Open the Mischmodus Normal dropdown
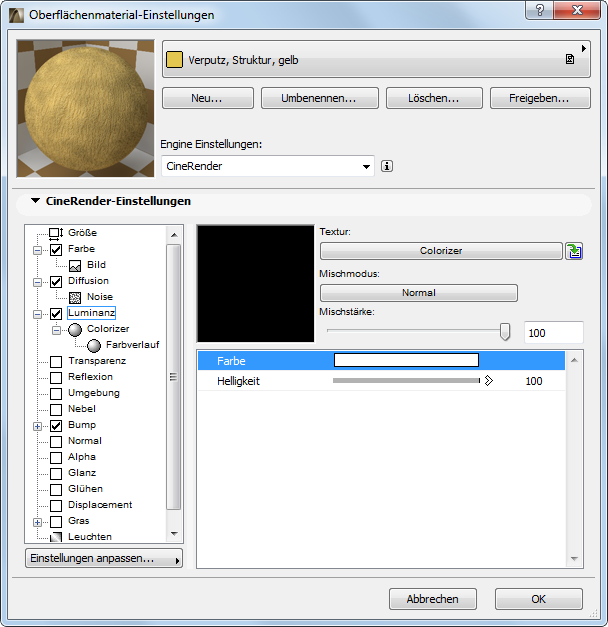 click(418, 293)
